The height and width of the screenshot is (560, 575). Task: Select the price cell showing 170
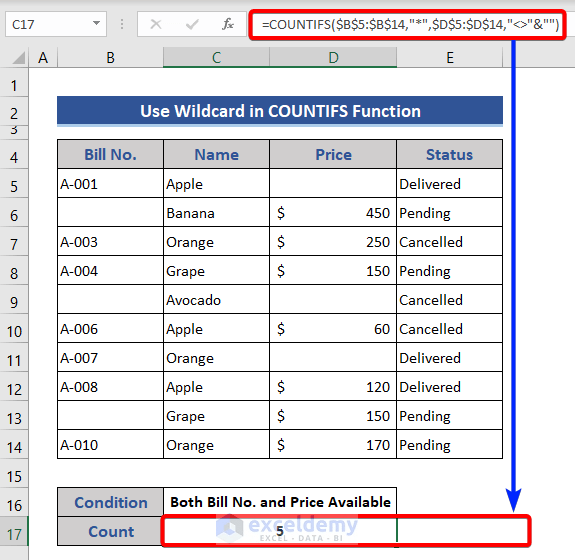(333, 444)
